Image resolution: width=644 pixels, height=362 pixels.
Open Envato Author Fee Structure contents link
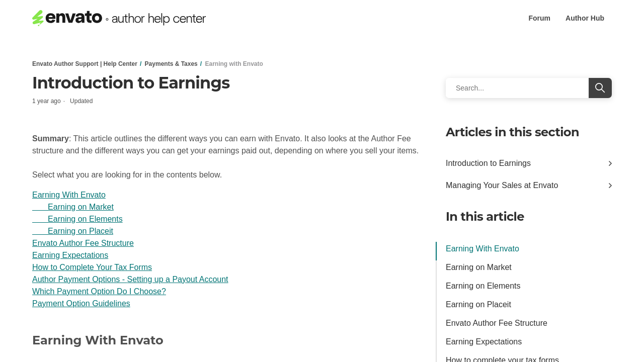click(x=83, y=243)
